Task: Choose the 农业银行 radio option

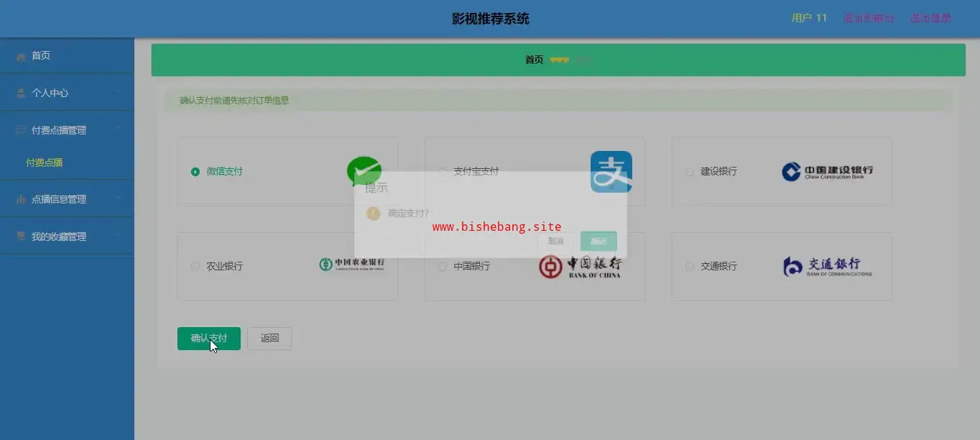Action: click(x=195, y=266)
